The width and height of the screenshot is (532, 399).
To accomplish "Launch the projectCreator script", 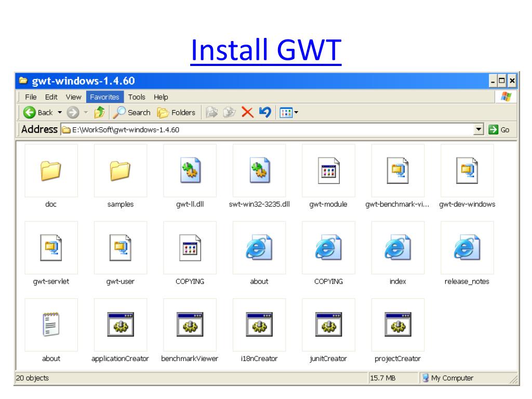I will click(398, 324).
